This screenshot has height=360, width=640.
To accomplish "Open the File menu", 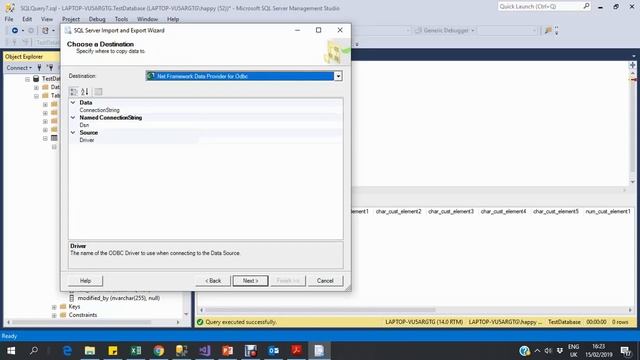I will [x=9, y=19].
